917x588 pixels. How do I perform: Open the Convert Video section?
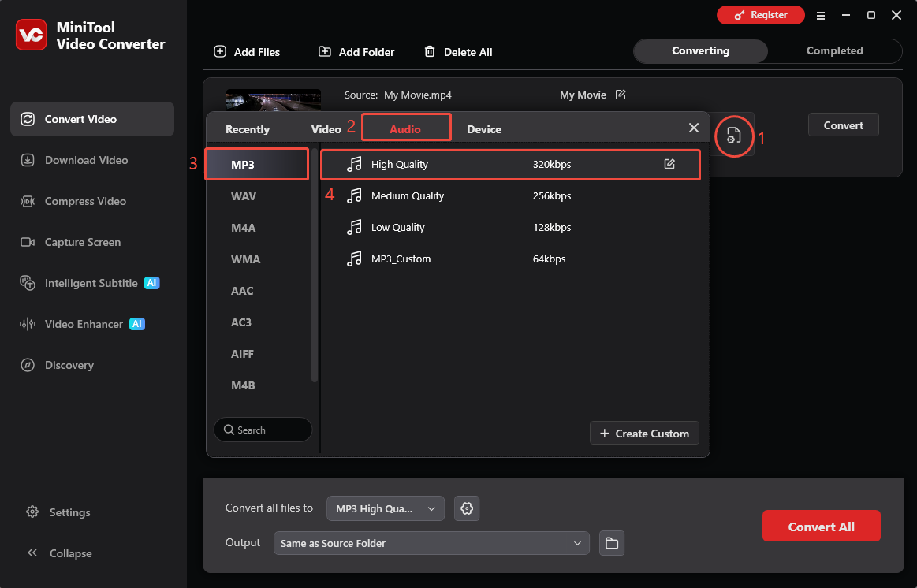(91, 119)
